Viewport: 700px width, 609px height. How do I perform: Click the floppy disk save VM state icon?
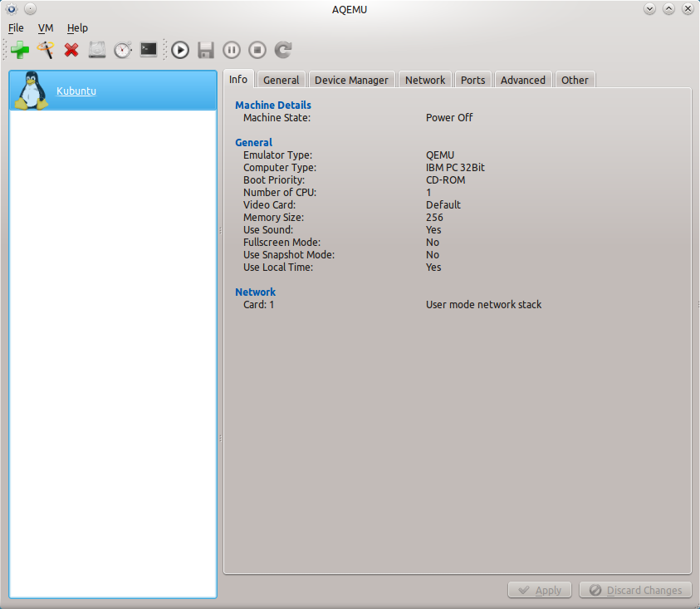click(206, 50)
